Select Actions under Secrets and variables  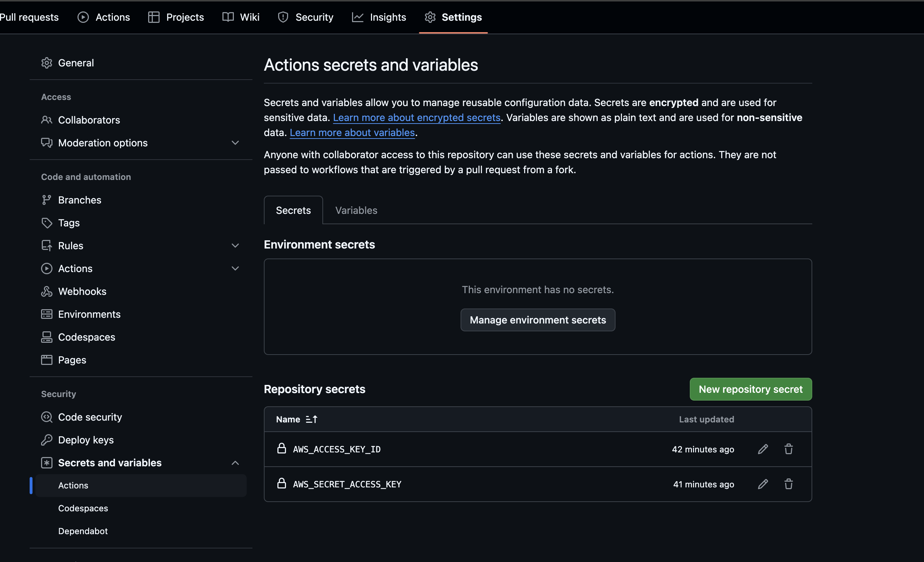tap(141, 485)
